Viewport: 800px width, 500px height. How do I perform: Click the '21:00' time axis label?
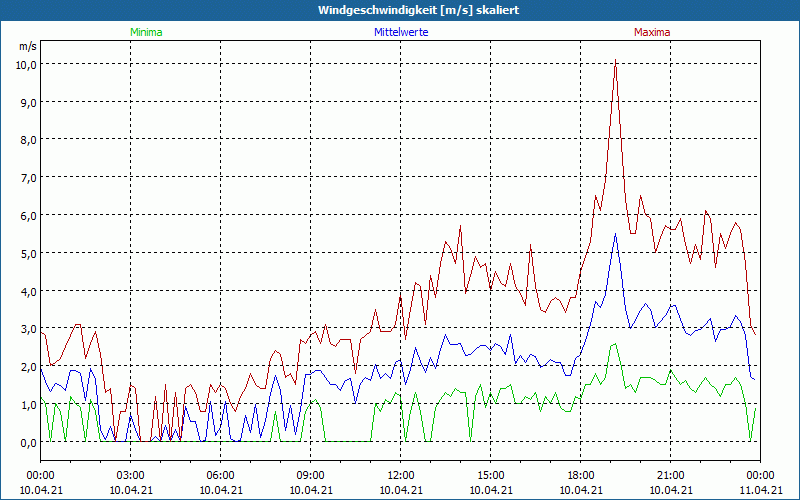(x=670, y=476)
